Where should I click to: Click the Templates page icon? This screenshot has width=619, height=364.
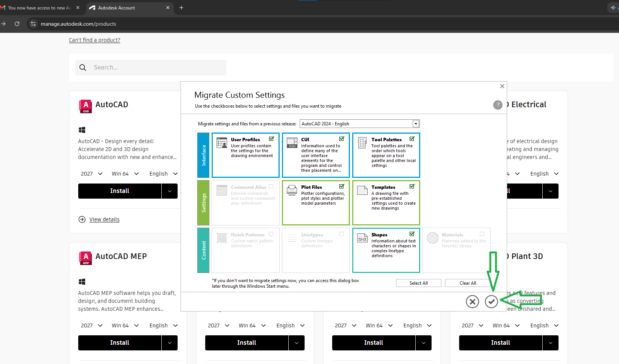pyautogui.click(x=362, y=190)
